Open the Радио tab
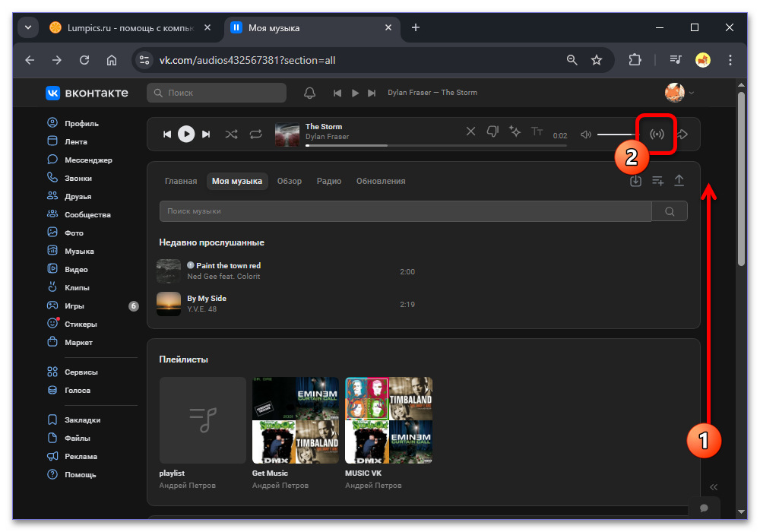Screen dimensions: 760x532 click(329, 181)
